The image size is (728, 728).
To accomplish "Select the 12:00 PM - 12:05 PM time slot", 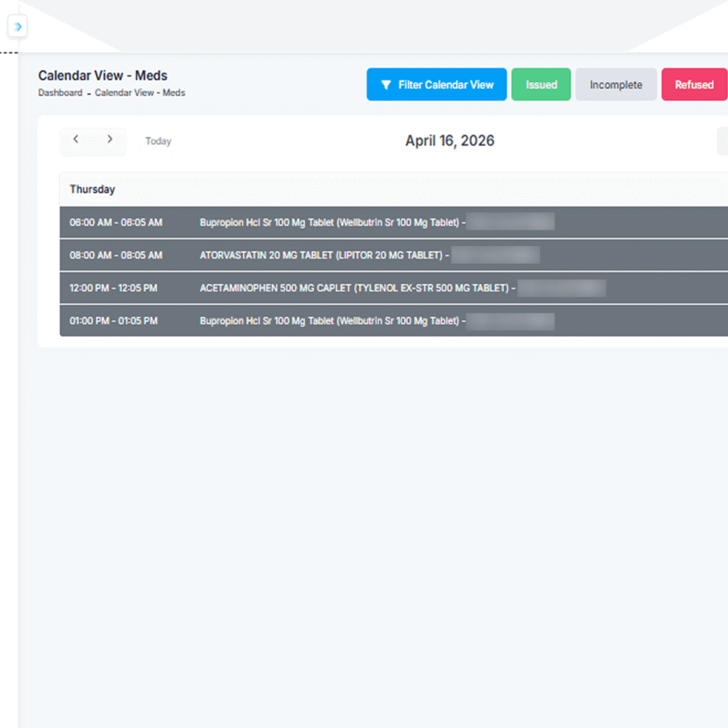I will coord(114,288).
